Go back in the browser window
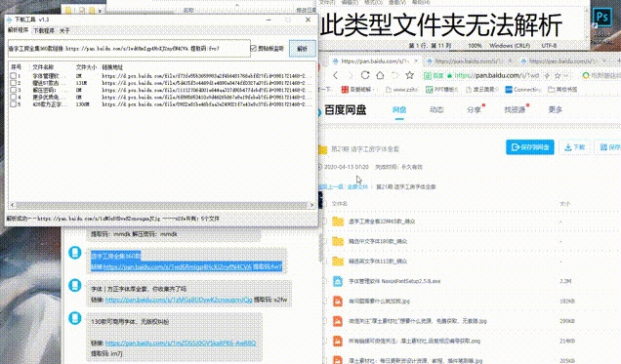The image size is (621, 364). click(336, 75)
